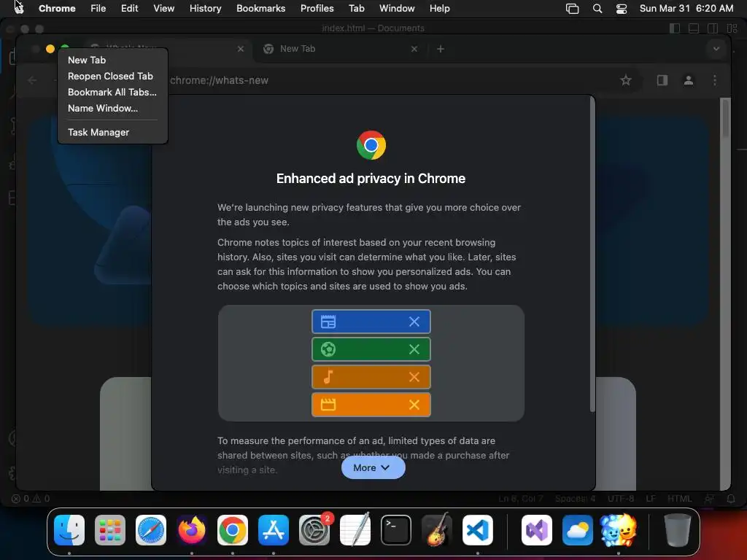Open the Apple menu icon
The height and width of the screenshot is (560, 747).
click(x=18, y=8)
